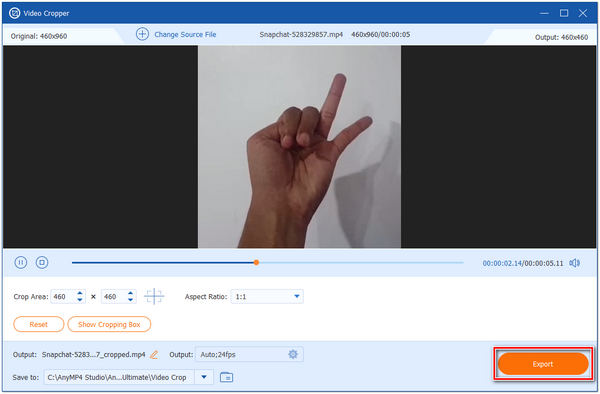Click the Output: 460x460 label

pyautogui.click(x=561, y=37)
